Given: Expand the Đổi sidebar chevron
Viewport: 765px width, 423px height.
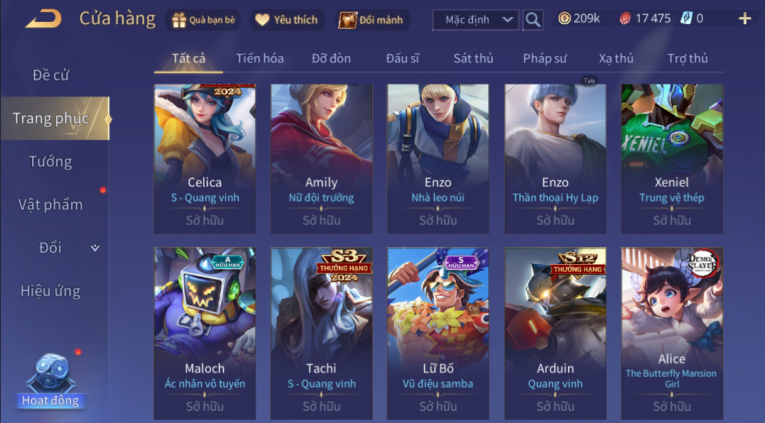Looking at the screenshot, I should (95, 248).
